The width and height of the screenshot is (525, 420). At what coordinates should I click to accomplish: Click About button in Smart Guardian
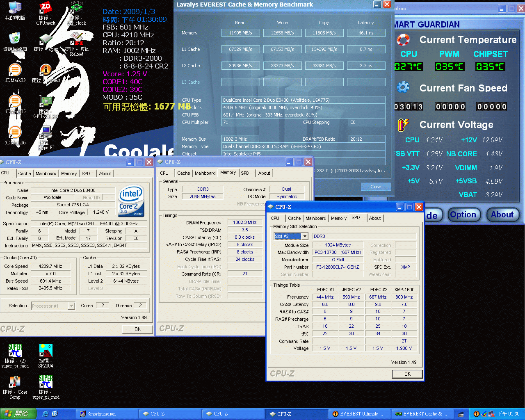[502, 215]
